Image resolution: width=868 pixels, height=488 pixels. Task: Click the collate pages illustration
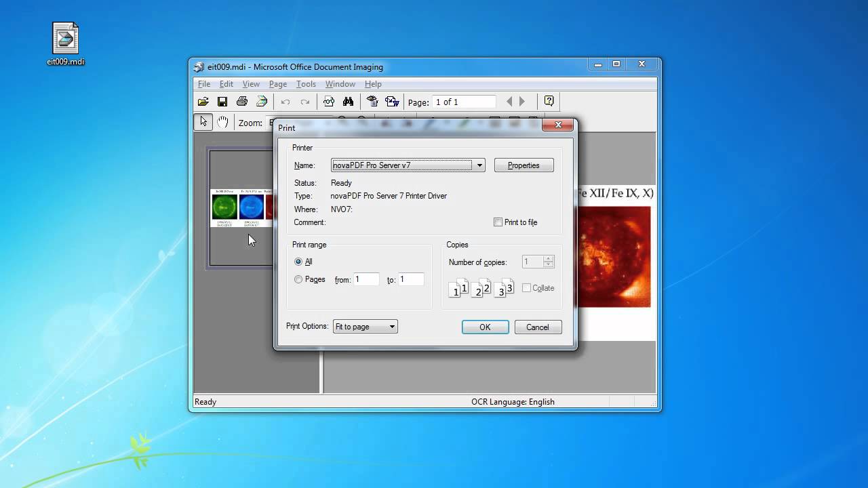480,288
